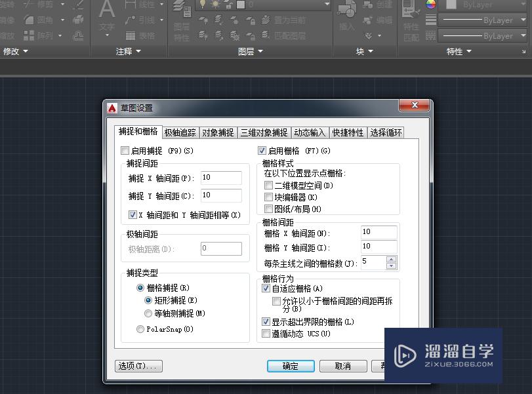Open the 选项(T)... button
Image resolution: width=532 pixels, height=394 pixels.
click(x=138, y=366)
